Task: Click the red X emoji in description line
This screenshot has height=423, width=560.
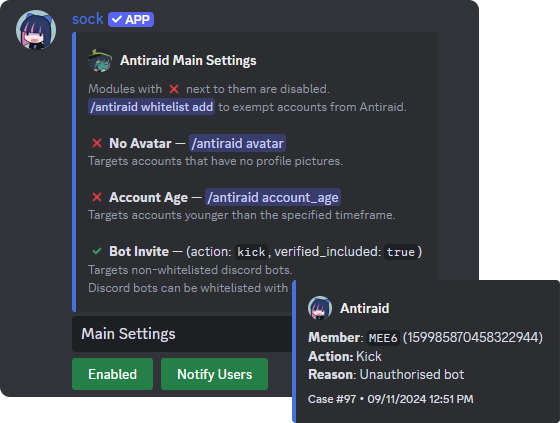Action: [174, 89]
